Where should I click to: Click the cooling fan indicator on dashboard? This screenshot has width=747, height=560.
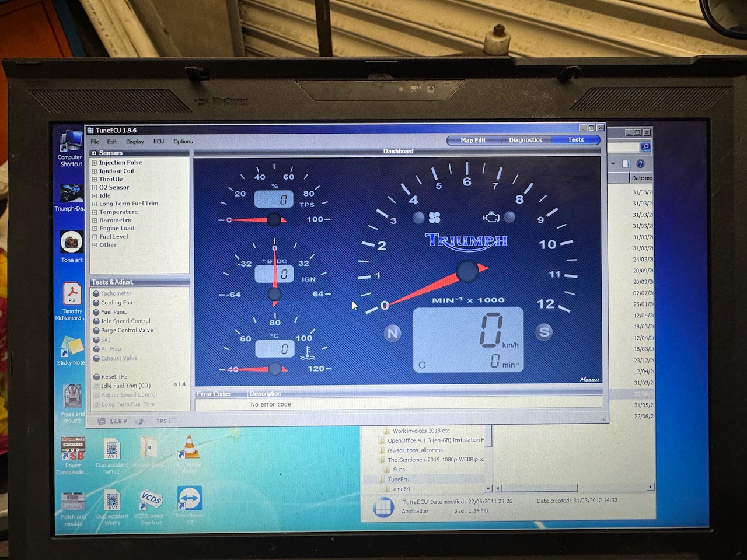coord(435,218)
